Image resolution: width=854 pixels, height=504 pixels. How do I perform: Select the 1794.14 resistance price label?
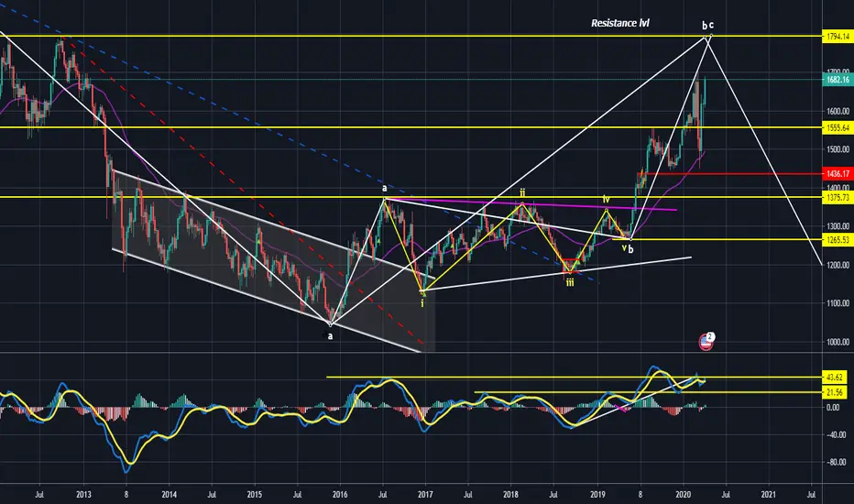[838, 37]
